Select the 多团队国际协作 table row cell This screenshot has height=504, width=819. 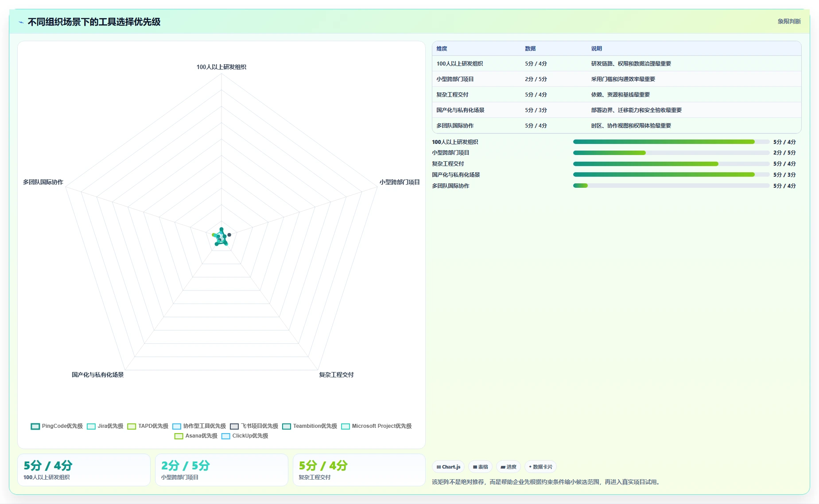(x=455, y=126)
